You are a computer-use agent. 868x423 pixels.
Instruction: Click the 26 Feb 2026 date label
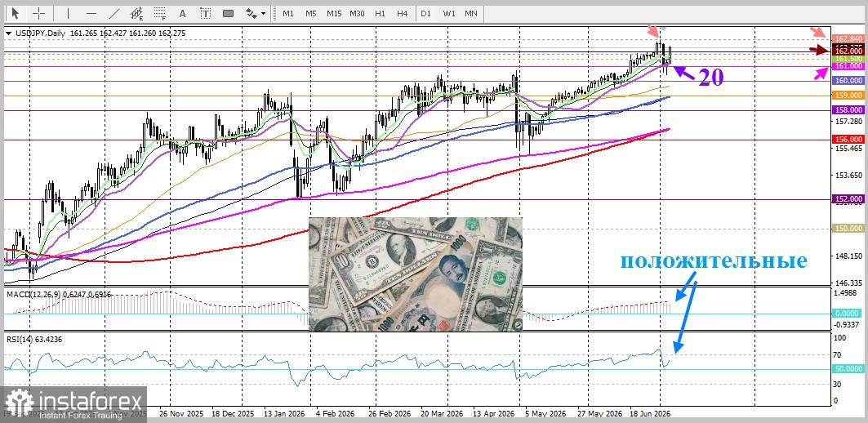tap(389, 413)
